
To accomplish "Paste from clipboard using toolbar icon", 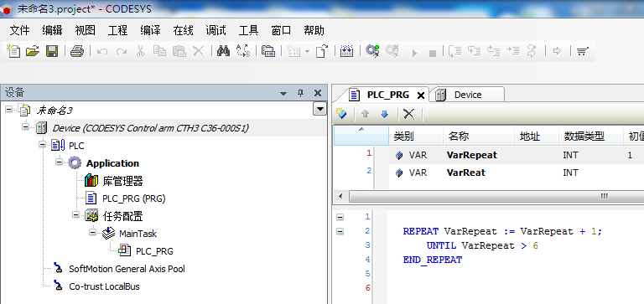I will 179,51.
